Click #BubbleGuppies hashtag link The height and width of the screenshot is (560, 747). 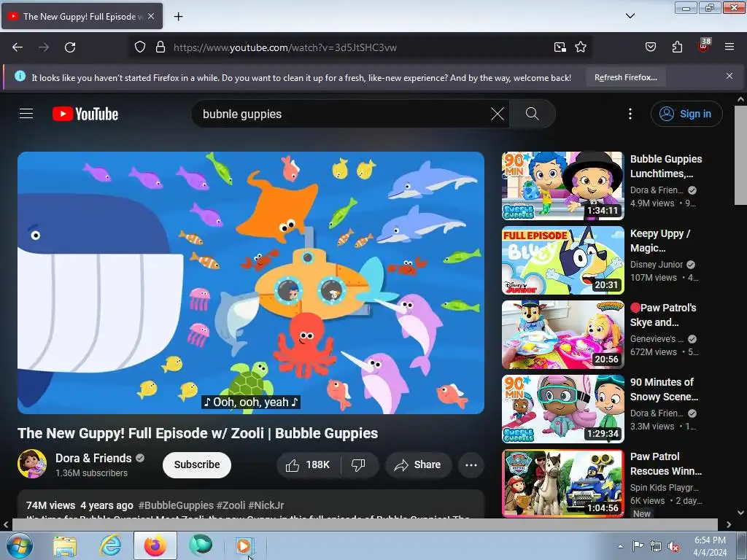tap(176, 505)
